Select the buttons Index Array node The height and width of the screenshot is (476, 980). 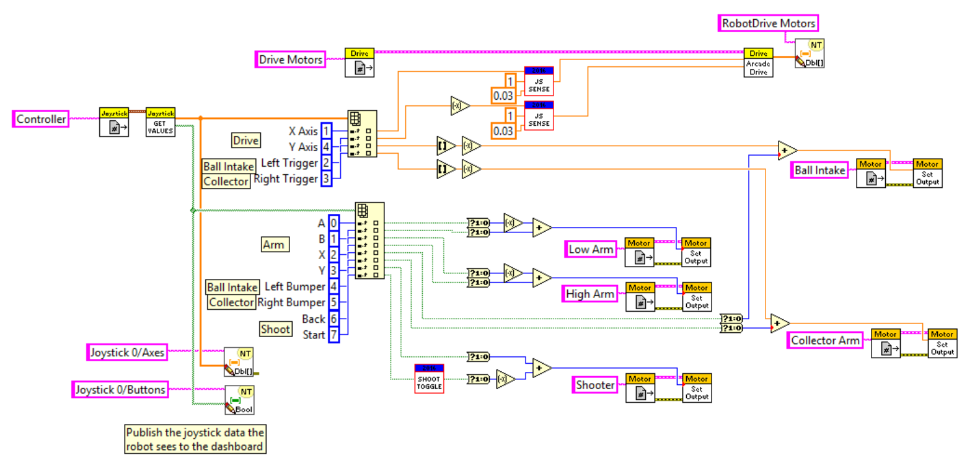click(x=369, y=240)
